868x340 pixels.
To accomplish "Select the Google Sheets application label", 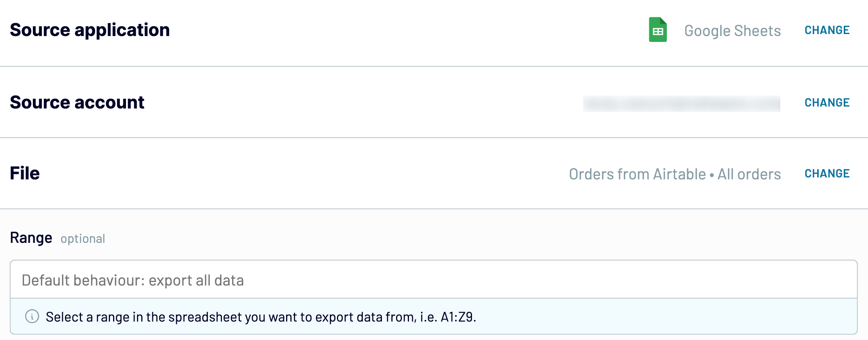I will tap(732, 31).
